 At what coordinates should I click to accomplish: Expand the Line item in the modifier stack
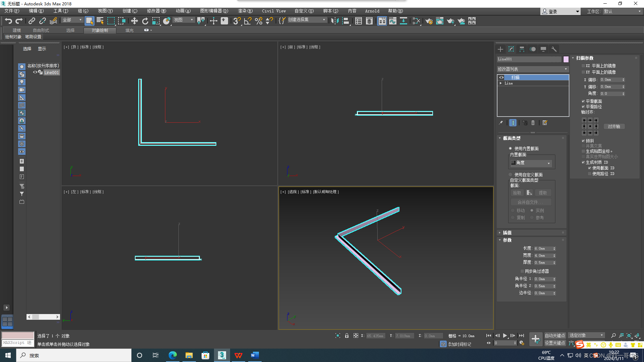tap(501, 83)
